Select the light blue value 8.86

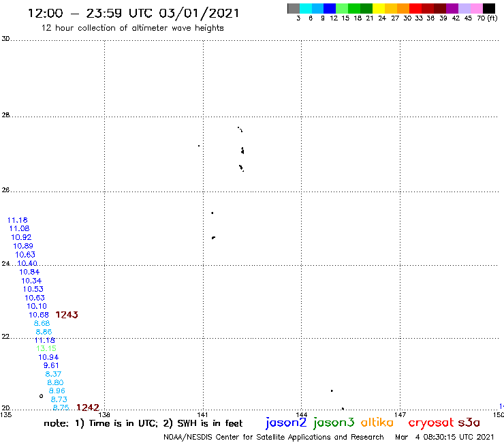click(x=44, y=332)
